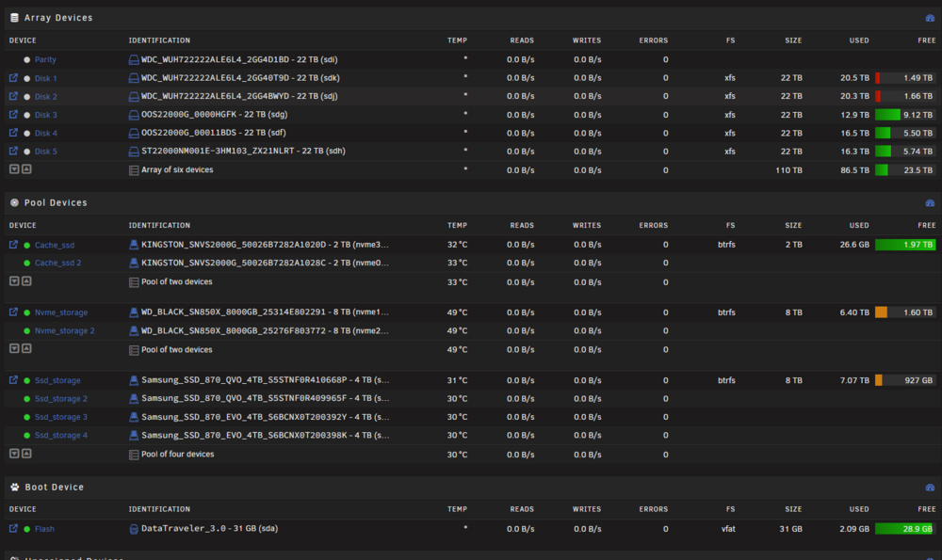Click the down arrow under Cache_ssd pool
The image size is (942, 560).
tap(14, 280)
